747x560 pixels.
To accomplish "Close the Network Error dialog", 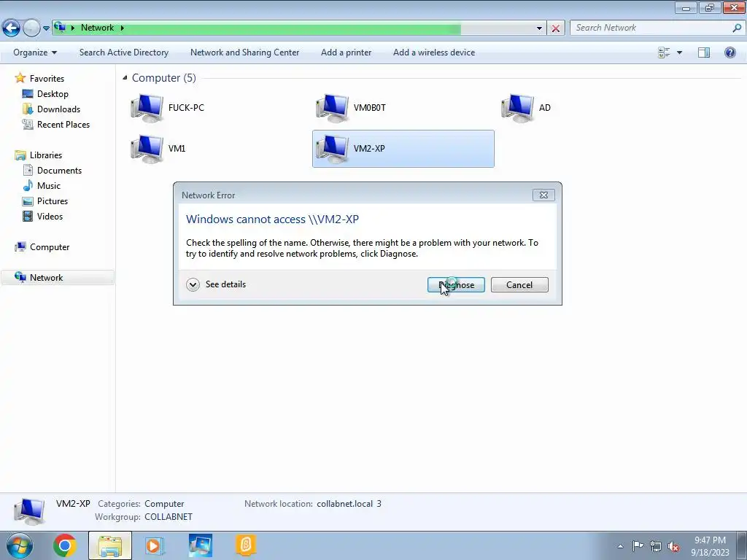I will pos(543,195).
